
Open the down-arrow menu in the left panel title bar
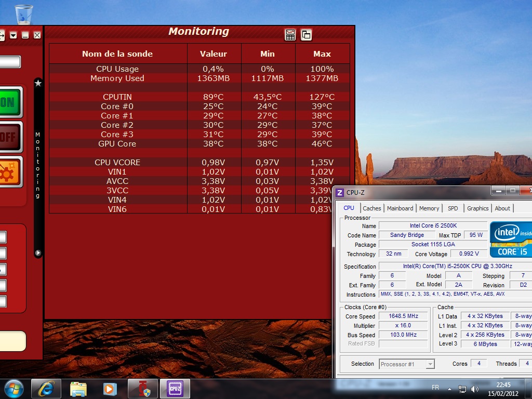point(14,35)
